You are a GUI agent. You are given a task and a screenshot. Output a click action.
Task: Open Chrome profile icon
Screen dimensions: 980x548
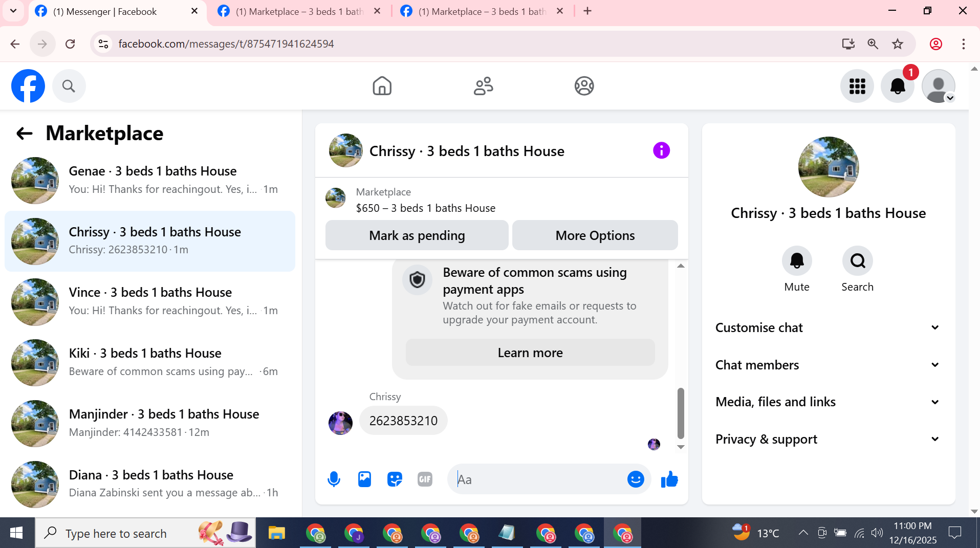(936, 44)
